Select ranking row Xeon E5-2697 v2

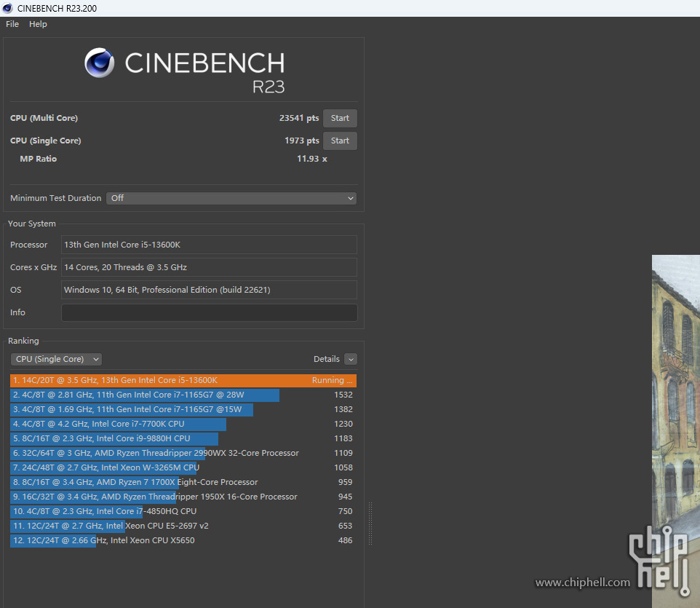pos(183,526)
